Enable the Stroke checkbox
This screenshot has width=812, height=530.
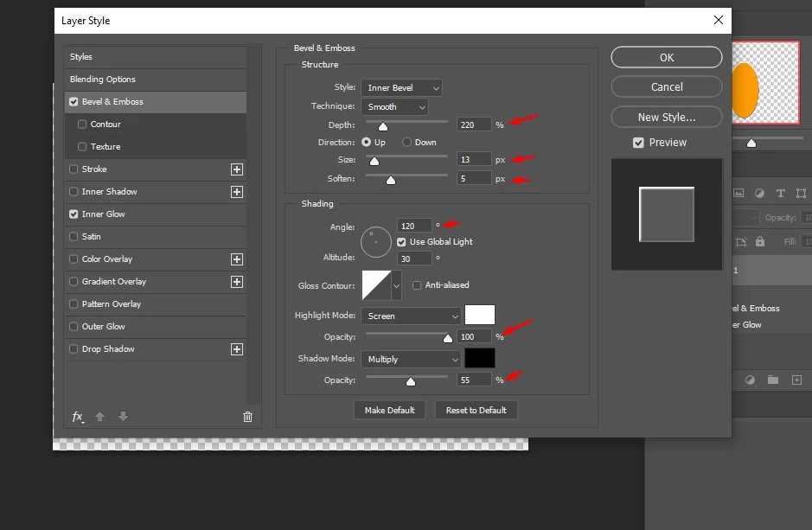(74, 169)
